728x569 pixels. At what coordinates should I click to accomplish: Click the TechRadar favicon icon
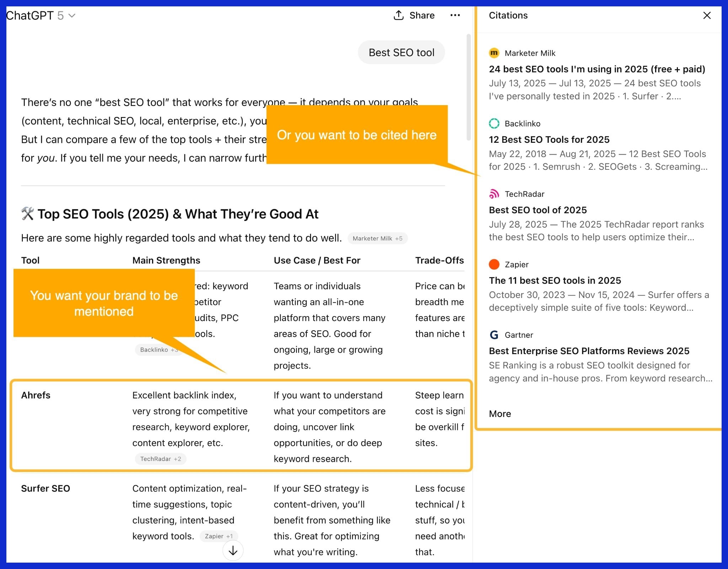pyautogui.click(x=494, y=194)
